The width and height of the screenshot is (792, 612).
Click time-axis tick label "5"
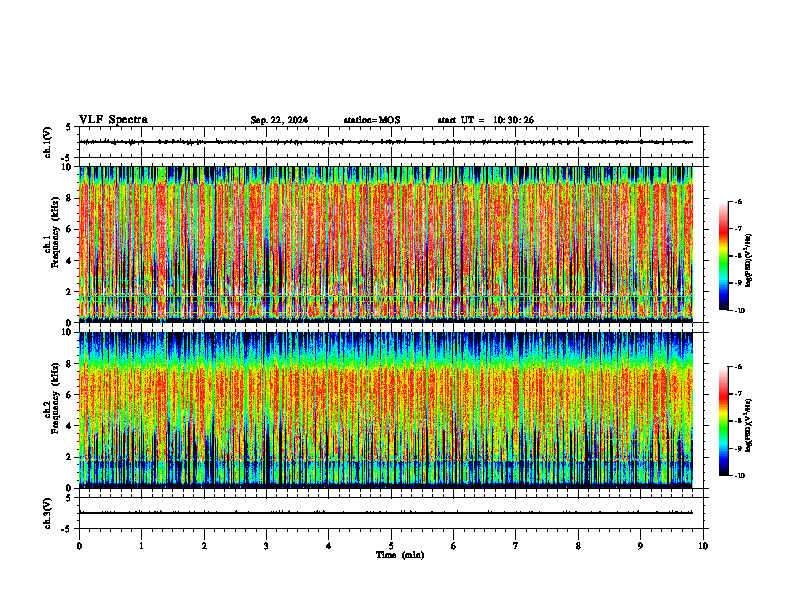coord(391,546)
